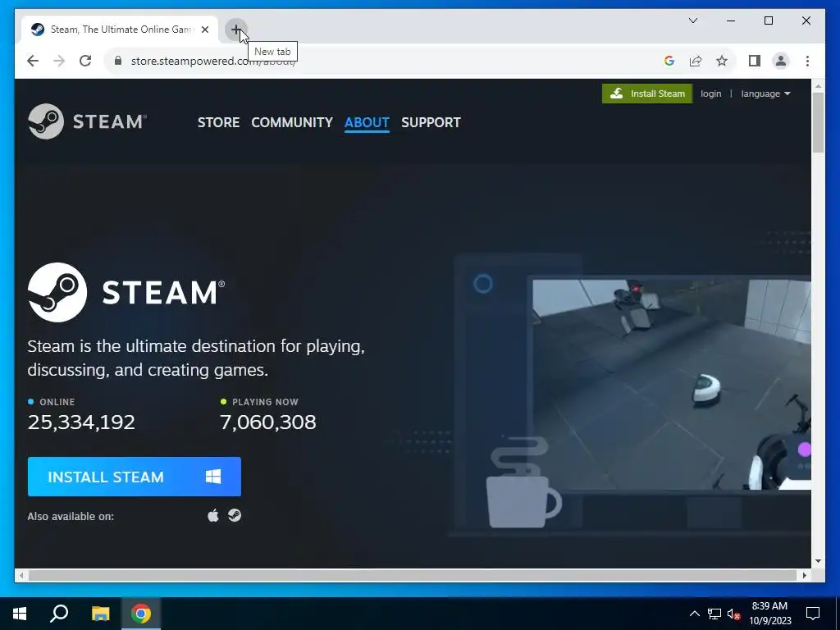Click the Steam logo in the site header
This screenshot has height=630, width=840.
click(87, 121)
